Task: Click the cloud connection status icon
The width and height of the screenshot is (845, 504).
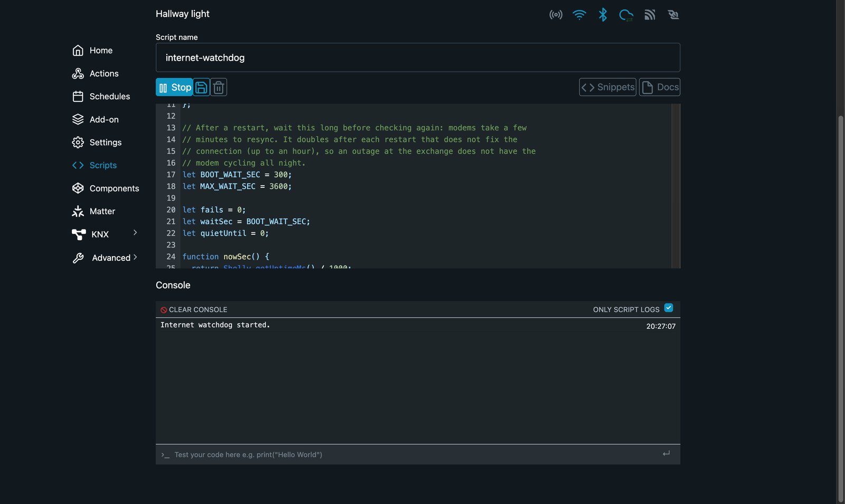Action: tap(626, 15)
